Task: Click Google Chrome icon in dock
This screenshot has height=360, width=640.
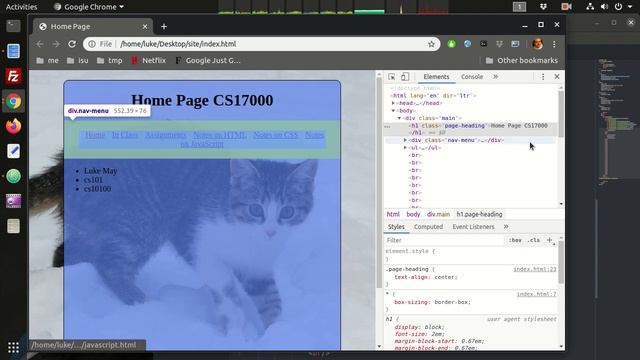Action: (13, 101)
